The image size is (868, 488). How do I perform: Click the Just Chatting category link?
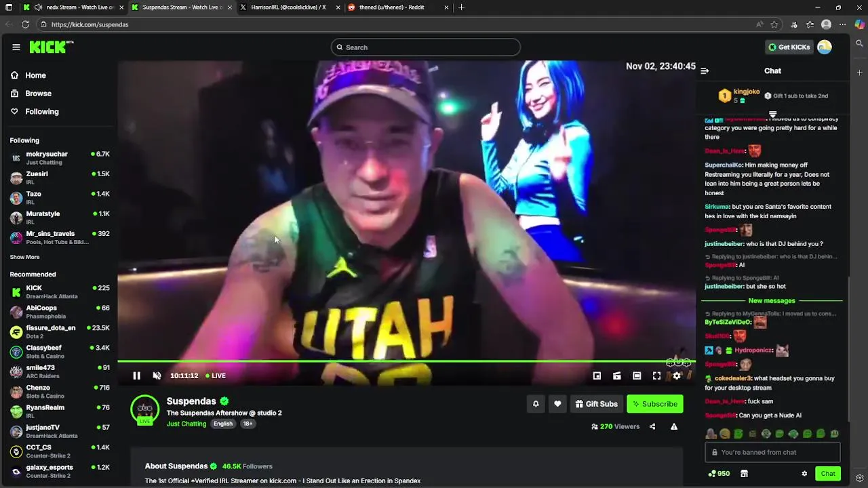pos(186,424)
